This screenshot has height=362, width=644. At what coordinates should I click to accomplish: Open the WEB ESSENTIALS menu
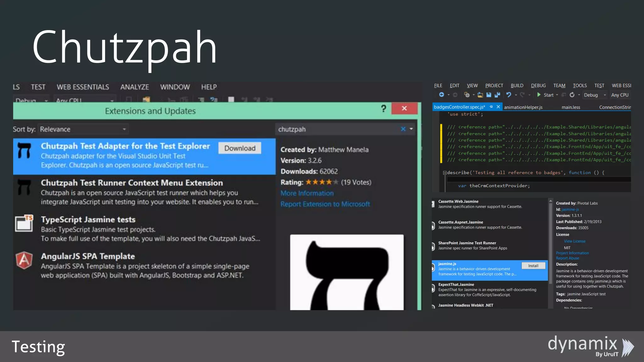click(x=83, y=87)
